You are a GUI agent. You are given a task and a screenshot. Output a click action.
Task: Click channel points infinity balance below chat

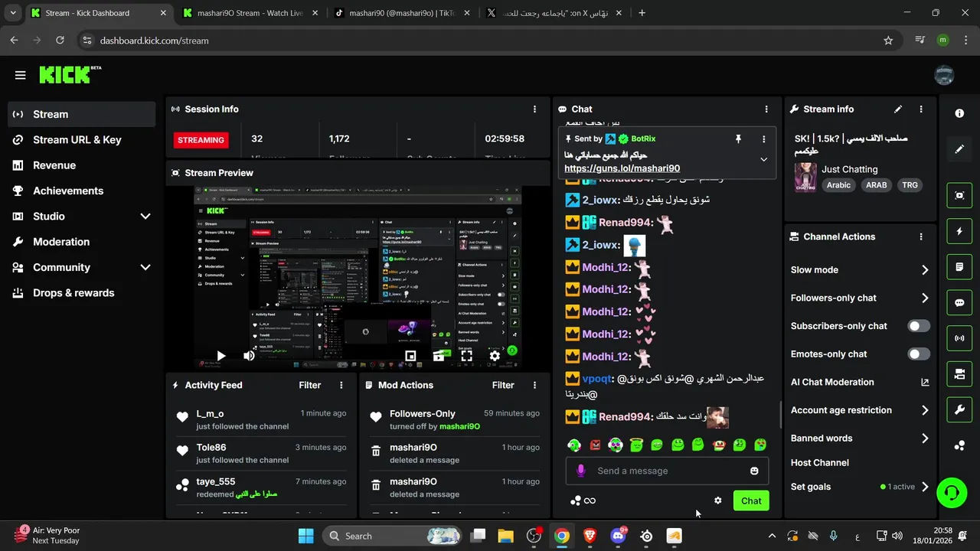point(583,500)
